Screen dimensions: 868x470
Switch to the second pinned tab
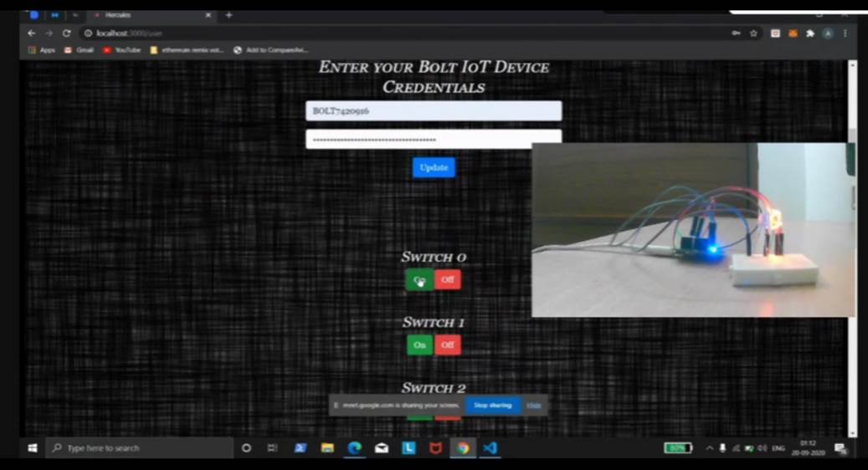click(x=54, y=15)
